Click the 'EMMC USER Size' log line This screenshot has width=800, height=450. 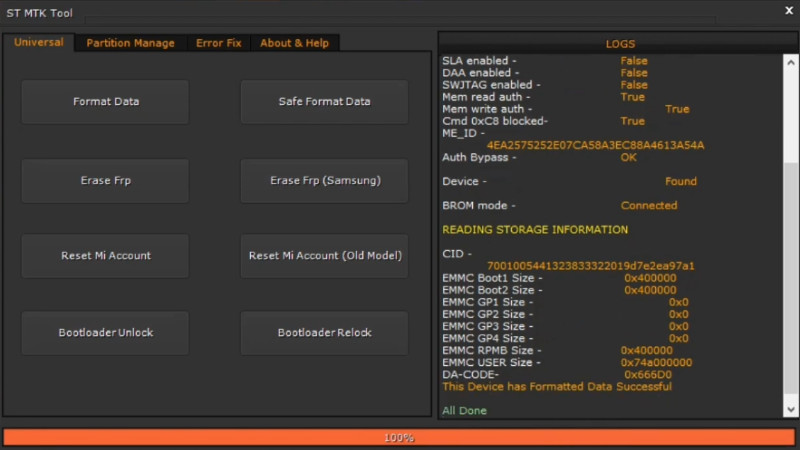coord(567,363)
